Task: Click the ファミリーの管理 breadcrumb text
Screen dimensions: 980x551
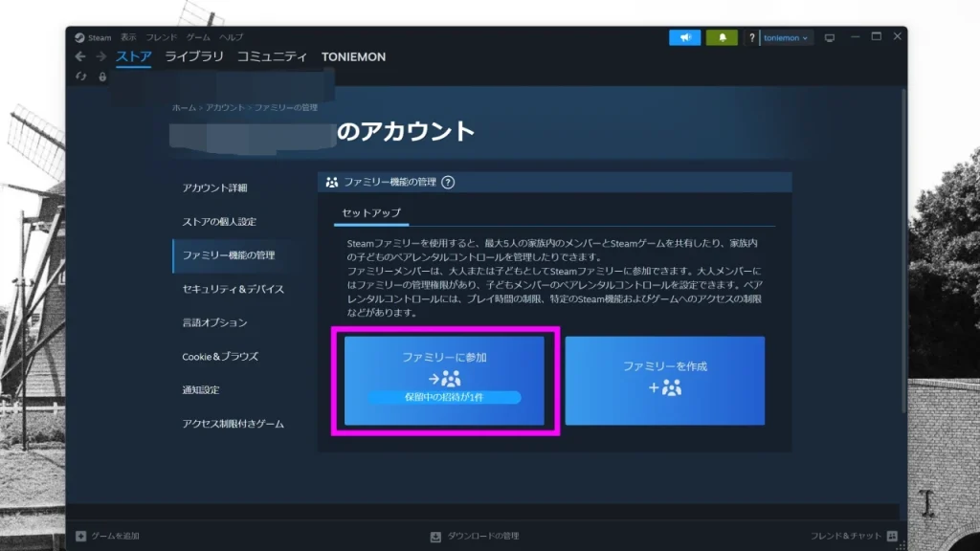Action: pyautogui.click(x=285, y=107)
